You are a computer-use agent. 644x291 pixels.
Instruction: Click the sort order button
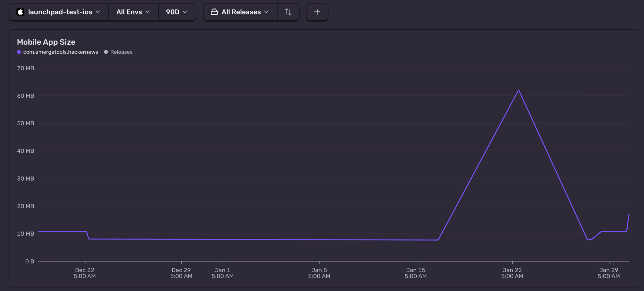point(288,12)
